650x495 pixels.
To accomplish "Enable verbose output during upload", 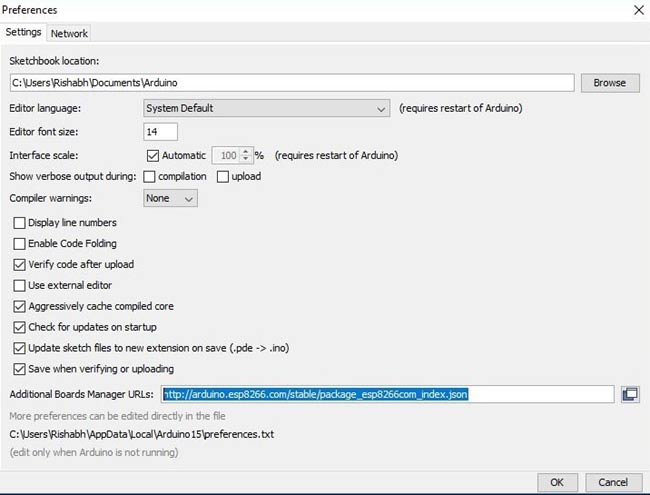I will 223,177.
